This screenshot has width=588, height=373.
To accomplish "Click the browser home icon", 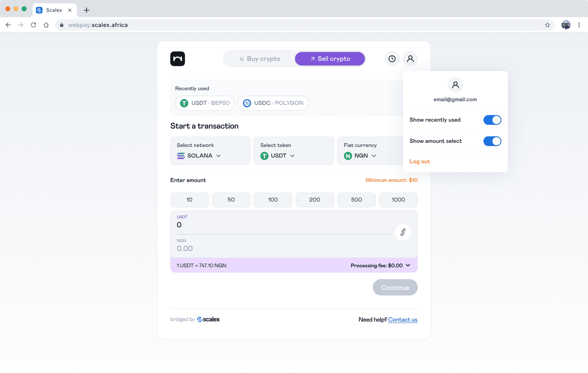I will click(x=46, y=25).
